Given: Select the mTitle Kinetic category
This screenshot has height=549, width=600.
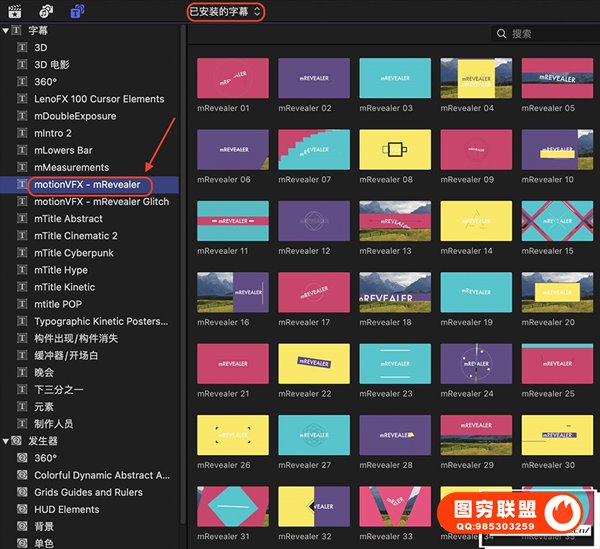Looking at the screenshot, I should (x=64, y=287).
